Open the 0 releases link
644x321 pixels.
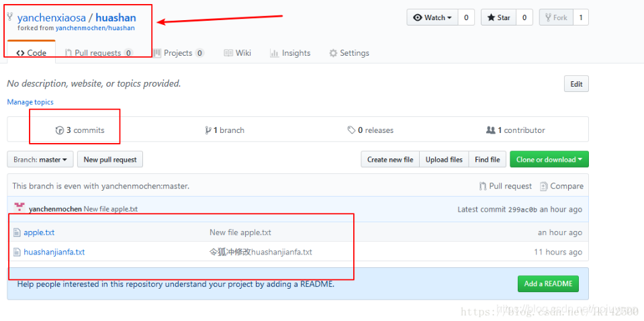[371, 130]
